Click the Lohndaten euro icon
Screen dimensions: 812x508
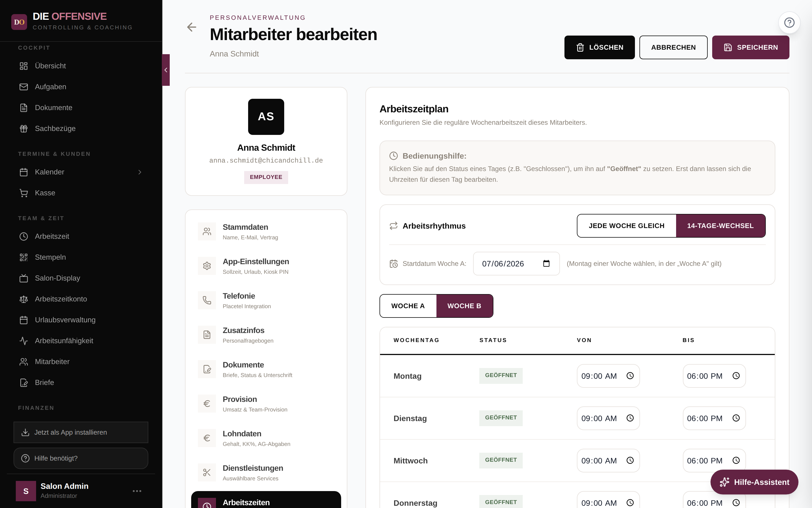click(x=207, y=438)
